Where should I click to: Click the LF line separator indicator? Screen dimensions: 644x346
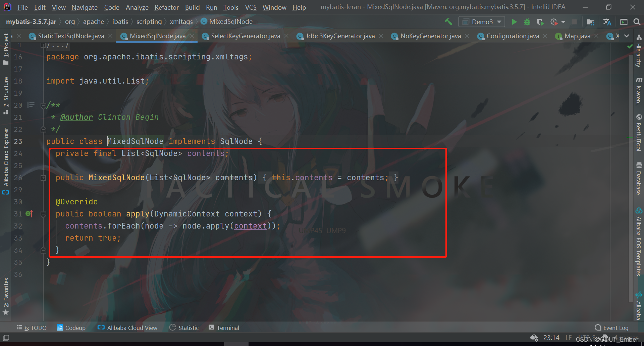coord(568,338)
